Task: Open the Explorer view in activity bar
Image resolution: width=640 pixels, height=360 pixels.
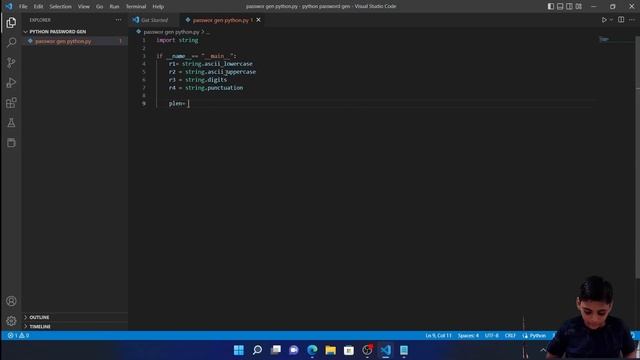Action: (x=11, y=22)
